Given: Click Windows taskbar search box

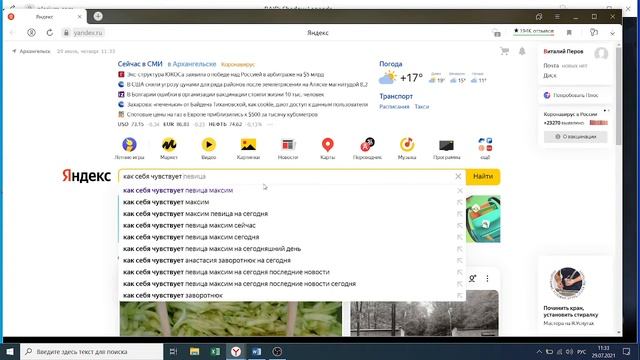Looking at the screenshot, I should click(92, 351).
